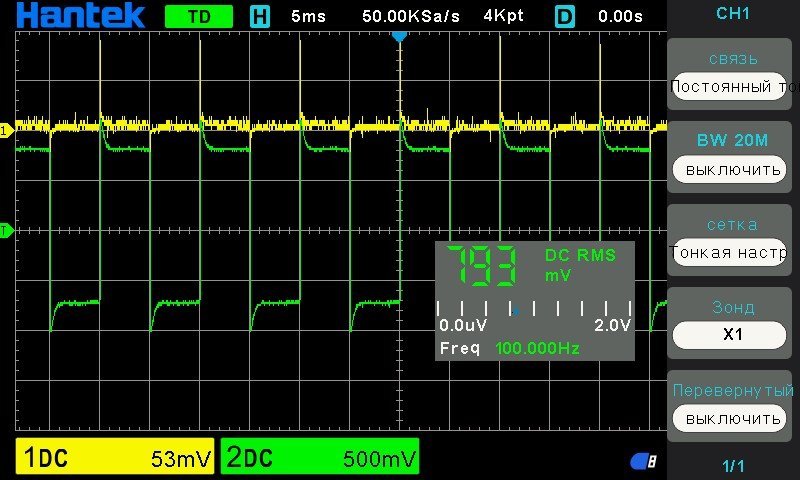Switch the сетка setting Тонкая настр
The width and height of the screenshot is (800, 480).
(x=730, y=252)
